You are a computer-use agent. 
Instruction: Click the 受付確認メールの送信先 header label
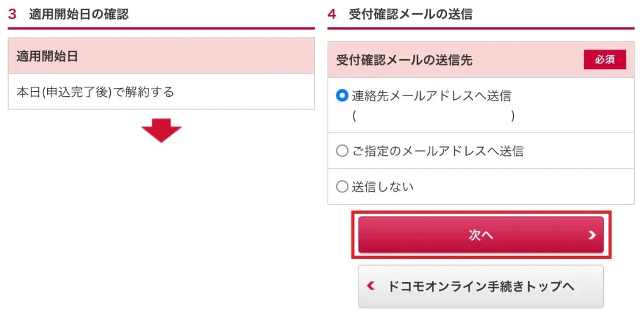(404, 60)
